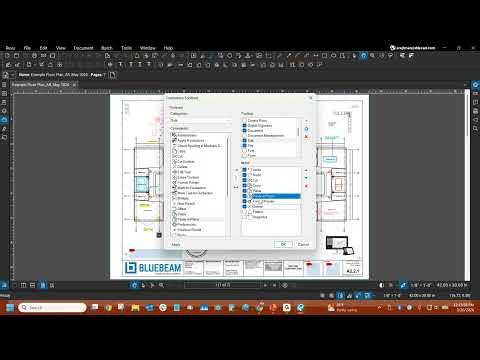Open the Categories dropdown showing Edit

pos(200,120)
